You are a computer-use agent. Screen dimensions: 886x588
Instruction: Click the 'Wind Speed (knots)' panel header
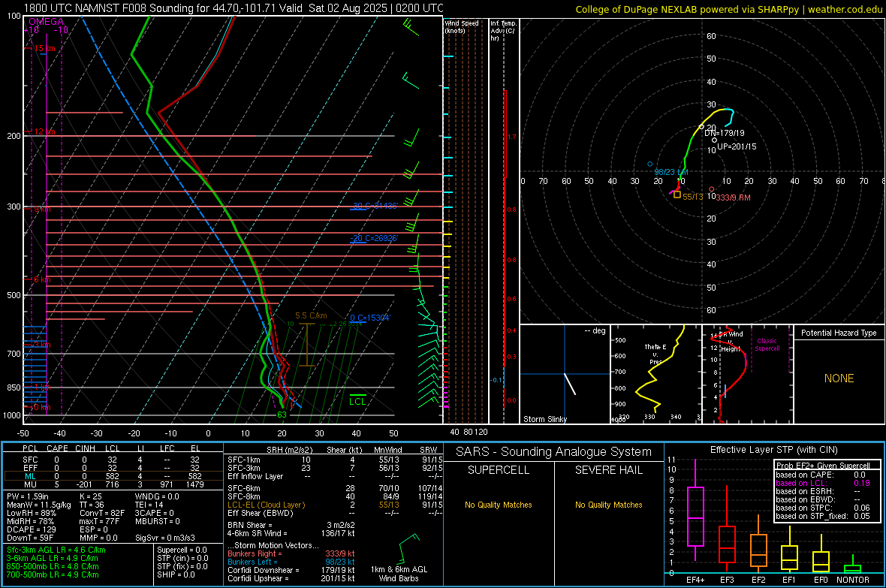pyautogui.click(x=461, y=26)
